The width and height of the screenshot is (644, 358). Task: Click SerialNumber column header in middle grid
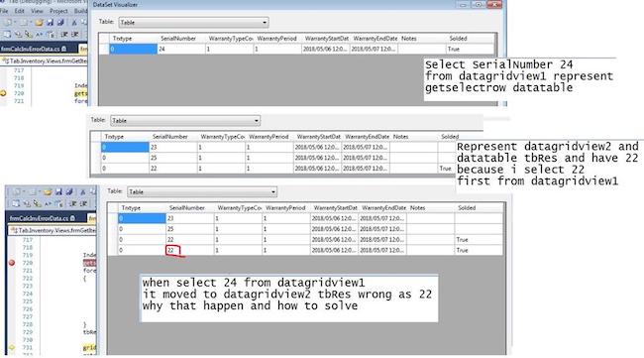click(x=173, y=137)
